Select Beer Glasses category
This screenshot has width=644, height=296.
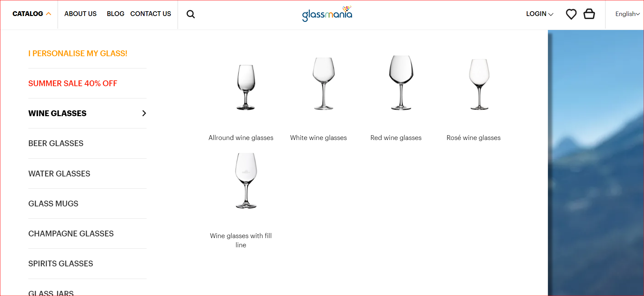click(x=56, y=143)
